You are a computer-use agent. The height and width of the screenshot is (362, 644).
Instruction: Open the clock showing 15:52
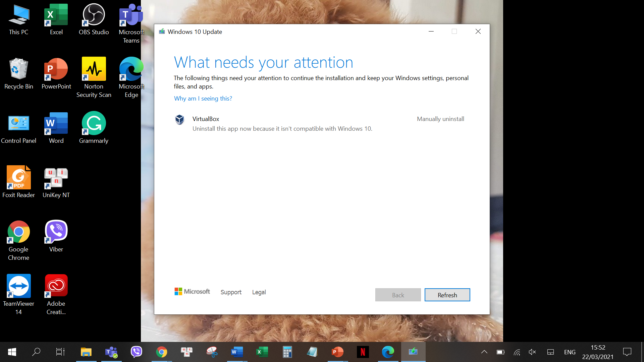(598, 352)
